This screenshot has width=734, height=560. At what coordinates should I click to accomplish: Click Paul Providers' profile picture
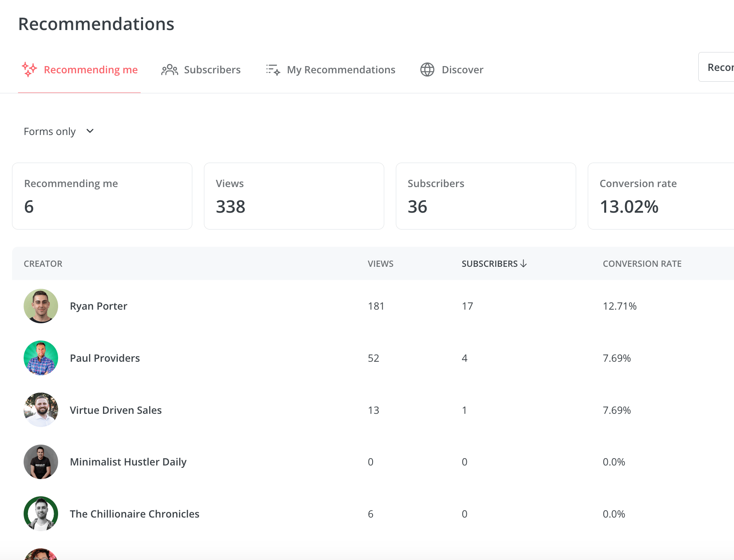click(x=41, y=358)
